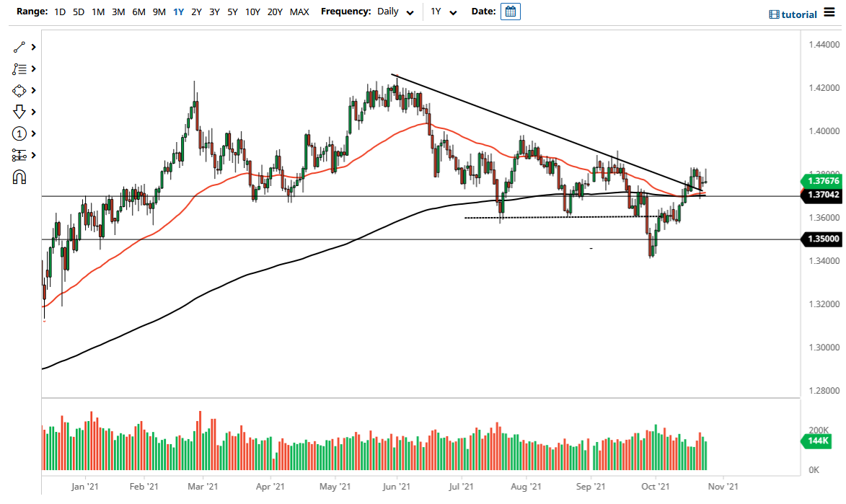Image resolution: width=846 pixels, height=504 pixels.
Task: Select the 3M range option
Action: [118, 12]
